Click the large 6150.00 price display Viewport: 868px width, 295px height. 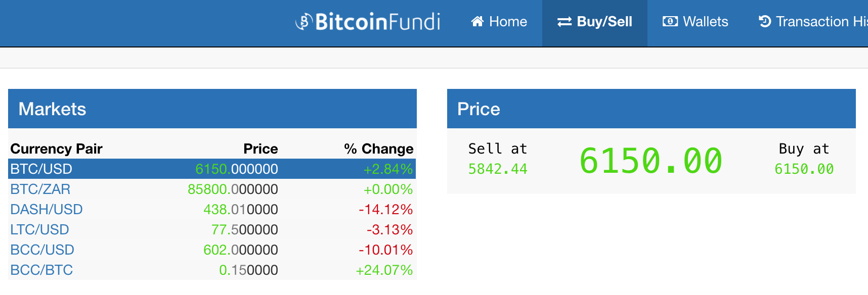click(651, 161)
